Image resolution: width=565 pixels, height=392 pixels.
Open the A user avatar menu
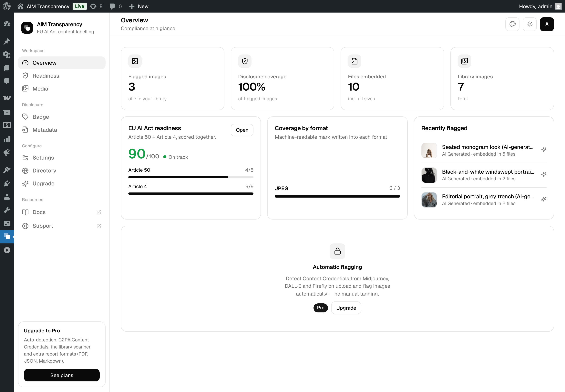tap(547, 24)
